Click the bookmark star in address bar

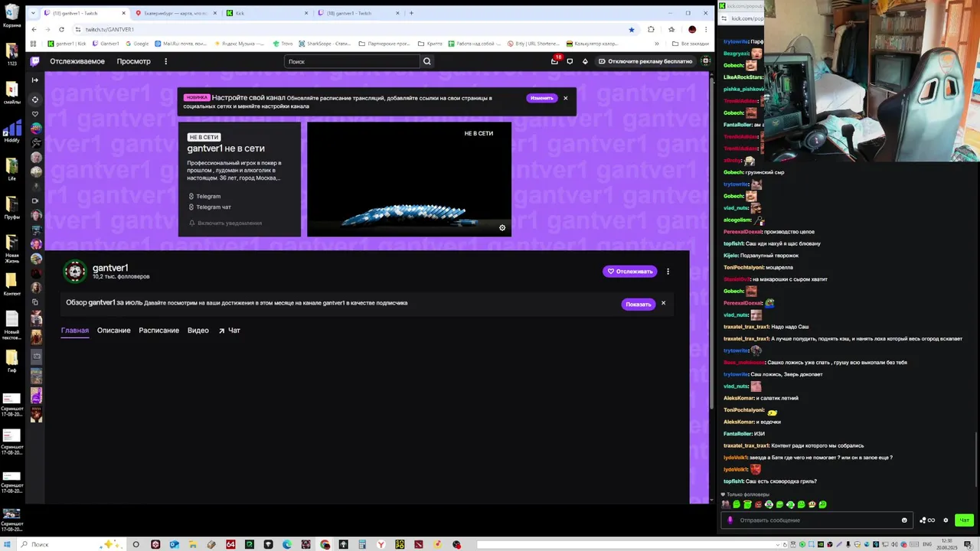(631, 29)
